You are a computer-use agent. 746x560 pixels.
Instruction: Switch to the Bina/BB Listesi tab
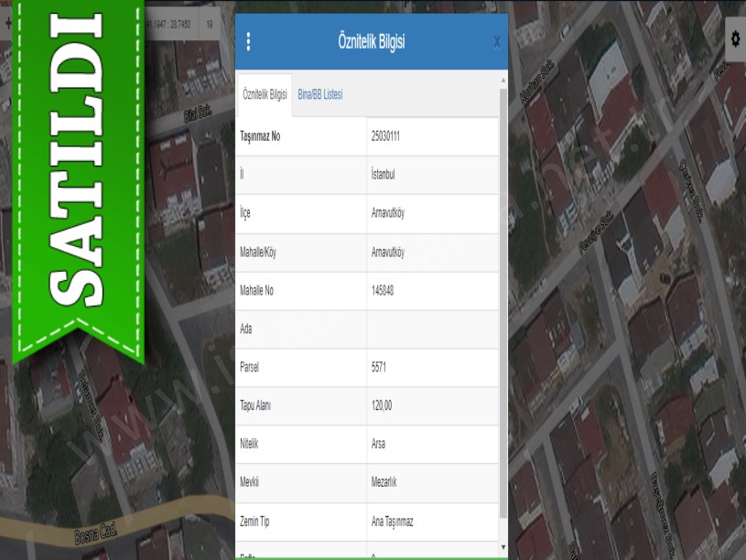click(x=319, y=94)
